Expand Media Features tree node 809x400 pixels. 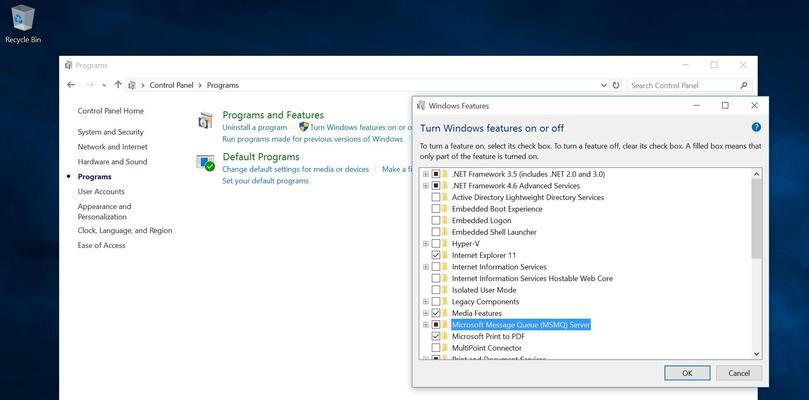pyautogui.click(x=426, y=313)
